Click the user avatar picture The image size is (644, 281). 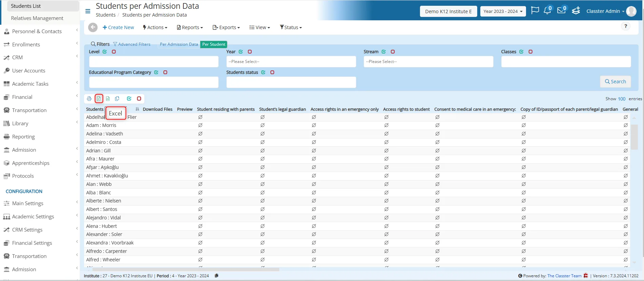click(x=631, y=11)
